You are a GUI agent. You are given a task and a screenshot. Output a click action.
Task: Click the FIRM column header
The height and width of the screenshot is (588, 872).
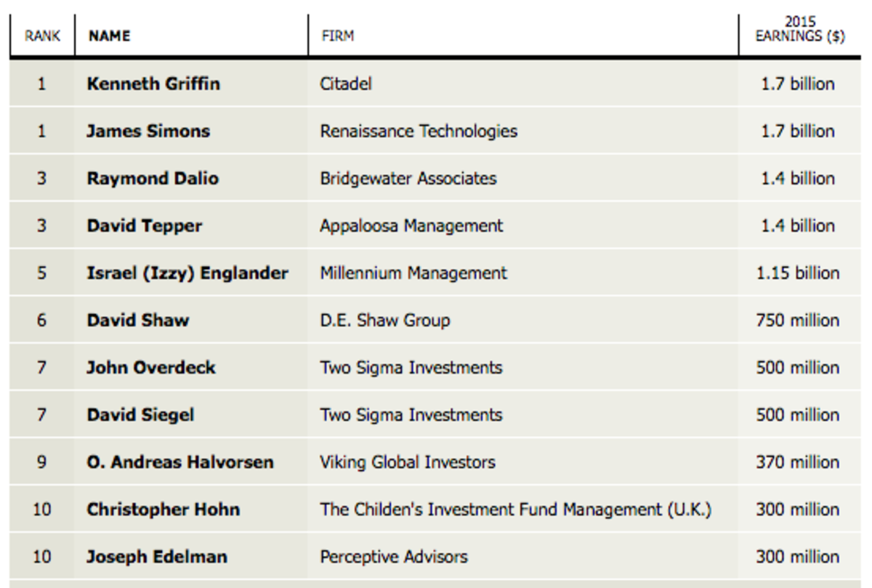point(337,36)
